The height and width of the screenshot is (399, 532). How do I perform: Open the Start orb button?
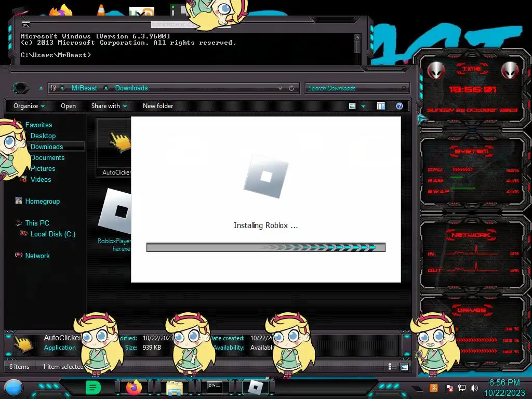pyautogui.click(x=14, y=388)
